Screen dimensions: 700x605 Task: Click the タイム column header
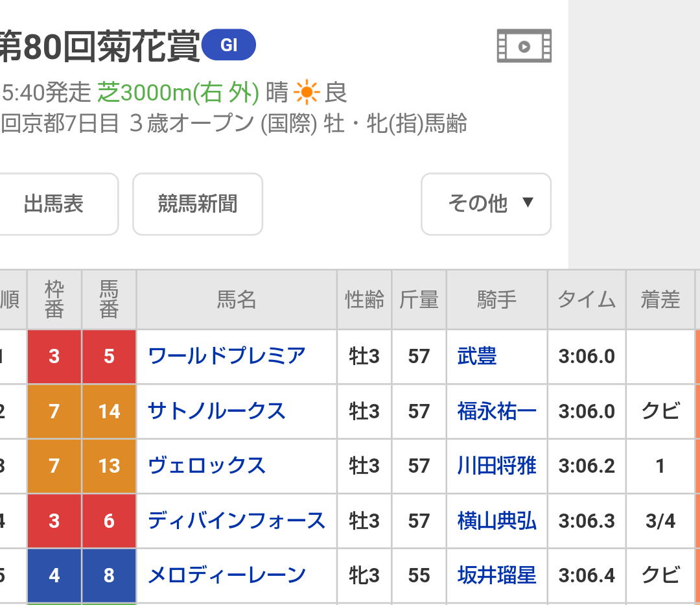coord(587,300)
